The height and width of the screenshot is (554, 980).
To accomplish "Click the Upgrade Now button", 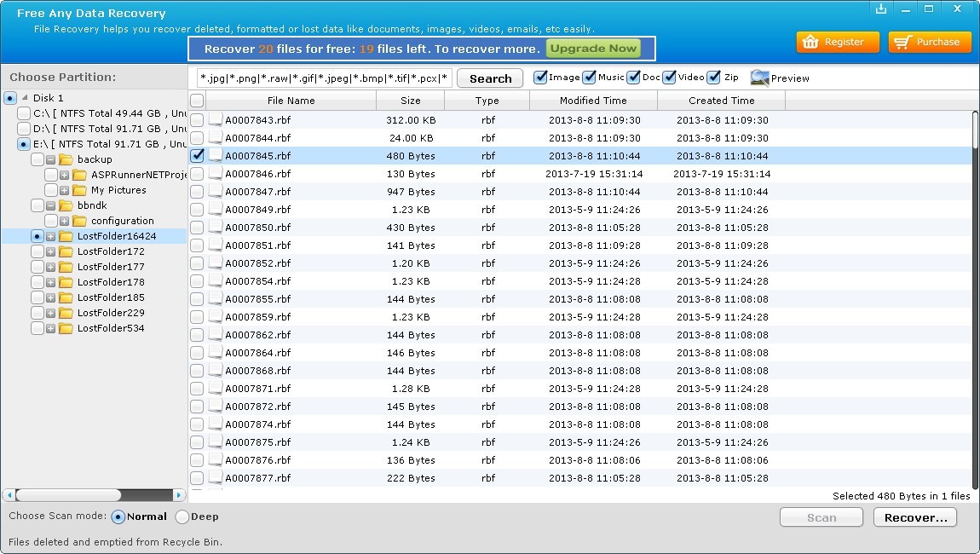I will [x=592, y=49].
